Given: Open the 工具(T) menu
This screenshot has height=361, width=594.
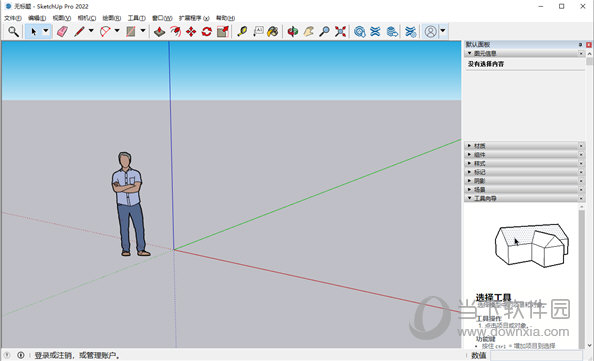Looking at the screenshot, I should click(x=136, y=18).
